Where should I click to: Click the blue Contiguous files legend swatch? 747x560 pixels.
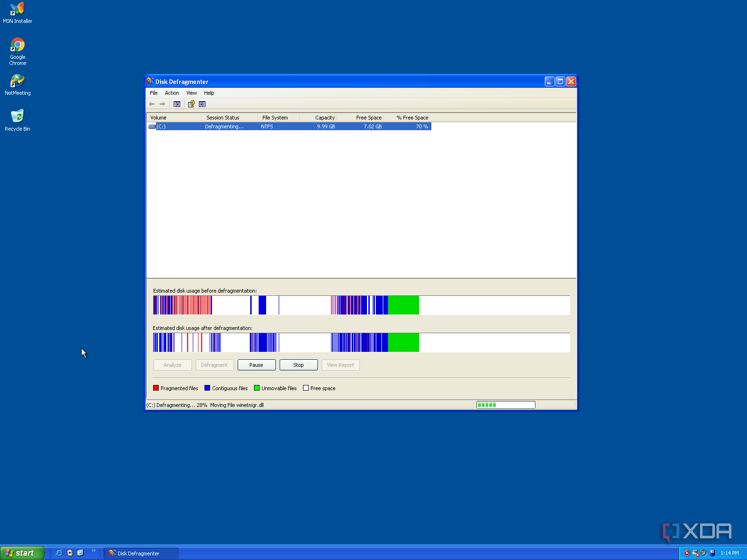pyautogui.click(x=207, y=388)
